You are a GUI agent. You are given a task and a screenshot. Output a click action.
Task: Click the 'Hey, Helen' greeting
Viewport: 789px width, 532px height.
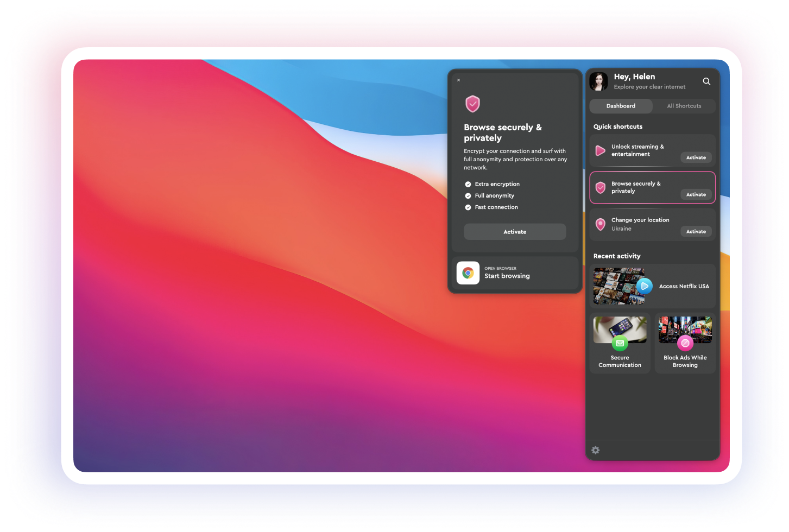click(634, 77)
